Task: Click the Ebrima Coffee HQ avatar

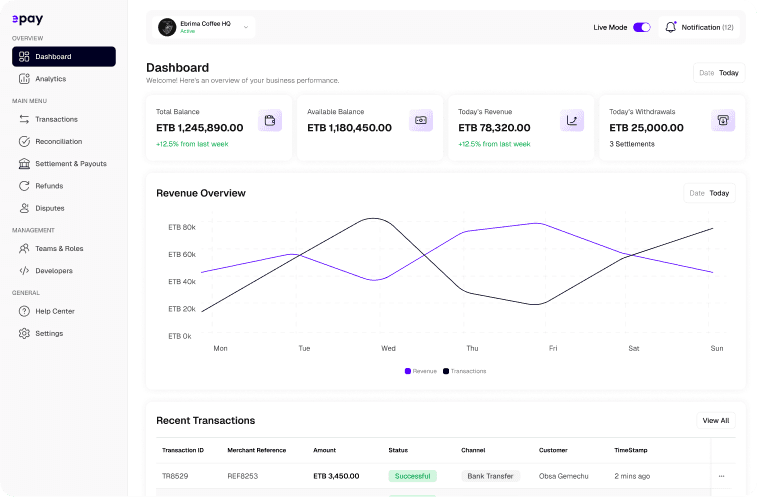Action: 167,28
